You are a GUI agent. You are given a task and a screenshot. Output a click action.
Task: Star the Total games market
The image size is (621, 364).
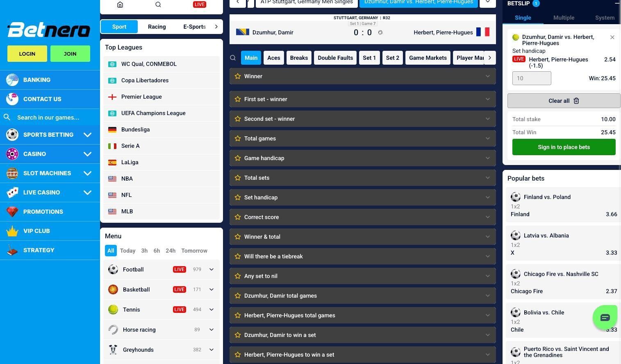coord(237,138)
